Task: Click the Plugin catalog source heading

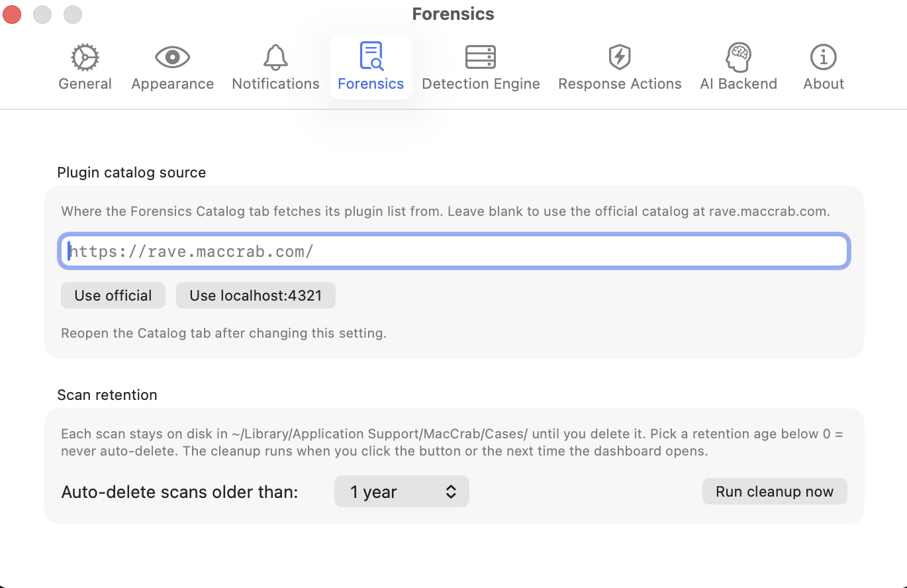Action: tap(132, 172)
